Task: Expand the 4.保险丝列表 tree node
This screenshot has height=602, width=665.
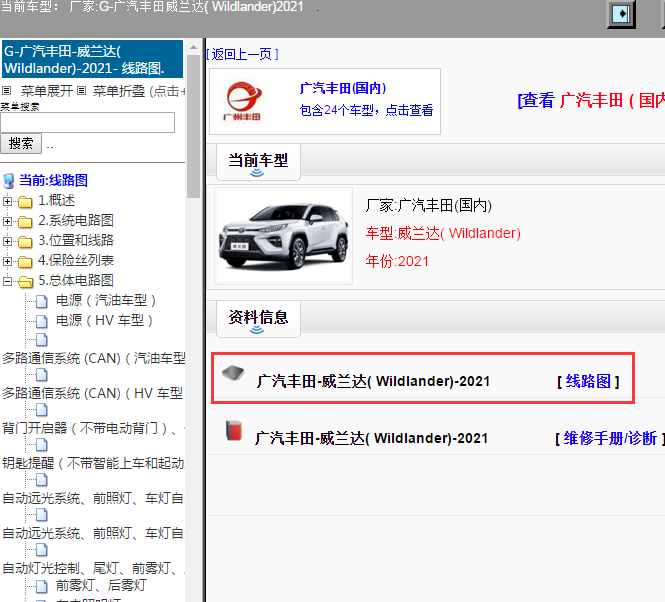Action: click(x=7, y=261)
